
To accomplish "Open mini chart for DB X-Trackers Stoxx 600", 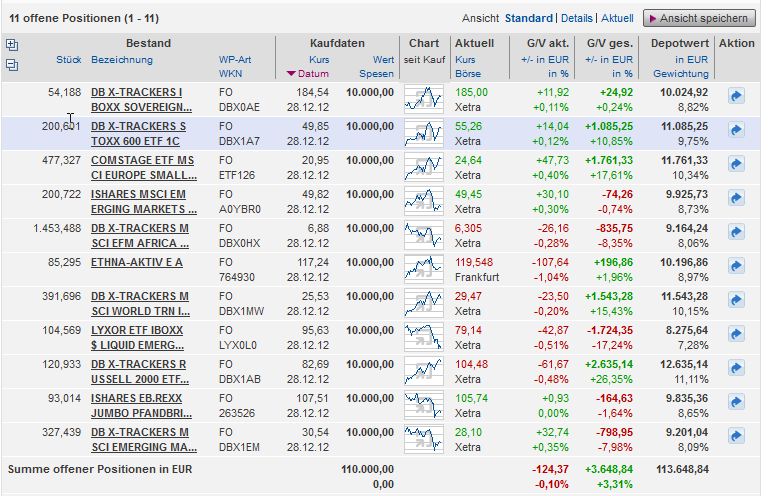I will (x=424, y=131).
